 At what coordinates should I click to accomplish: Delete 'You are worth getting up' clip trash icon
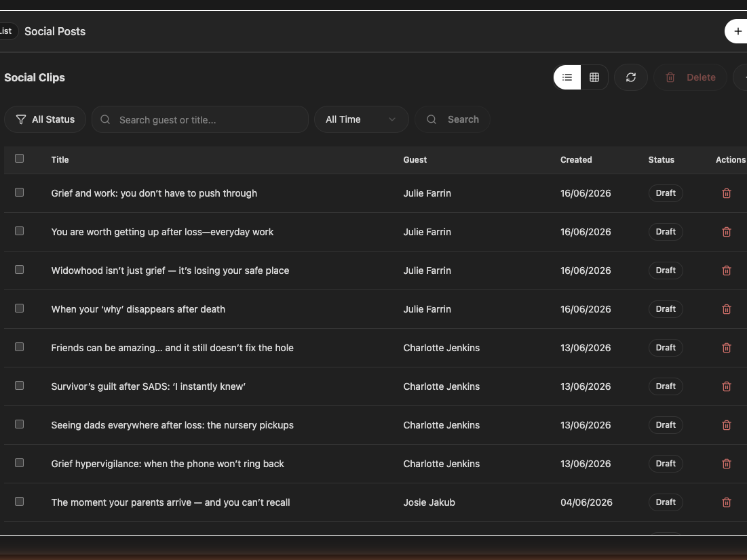pos(727,232)
